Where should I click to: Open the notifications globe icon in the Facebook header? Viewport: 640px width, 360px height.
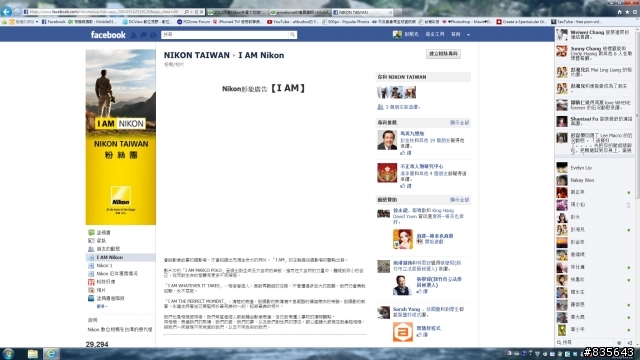tap(153, 35)
